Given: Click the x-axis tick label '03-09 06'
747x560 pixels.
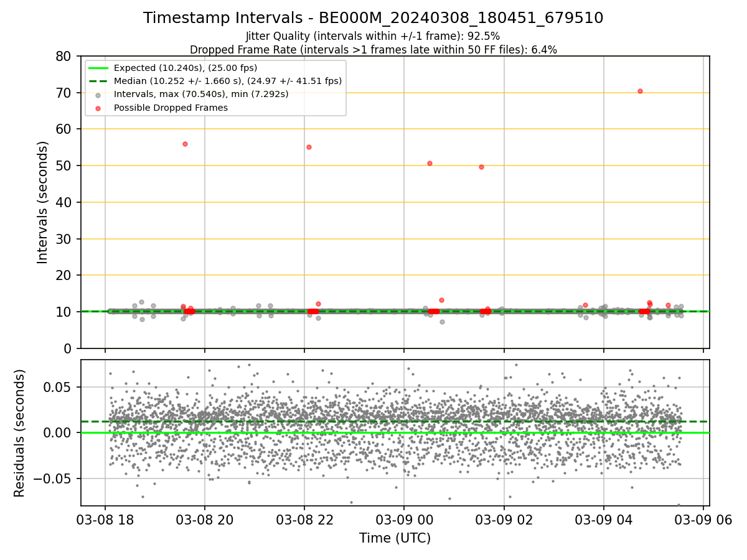Looking at the screenshot, I should [x=703, y=520].
